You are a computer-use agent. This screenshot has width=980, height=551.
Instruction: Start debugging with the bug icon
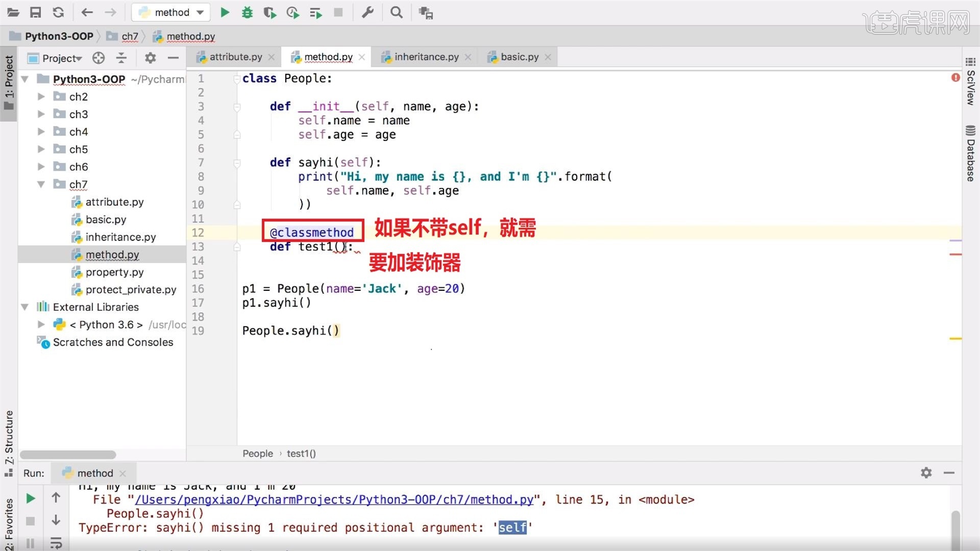248,12
